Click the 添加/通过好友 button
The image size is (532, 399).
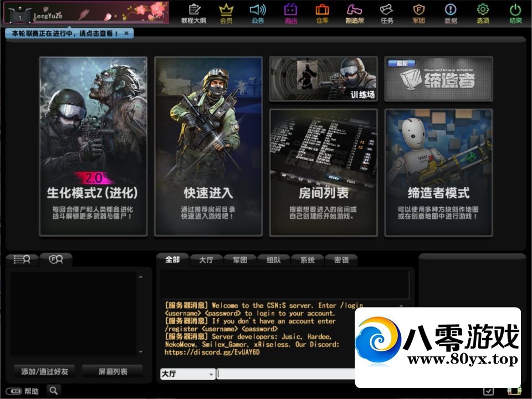(x=44, y=371)
